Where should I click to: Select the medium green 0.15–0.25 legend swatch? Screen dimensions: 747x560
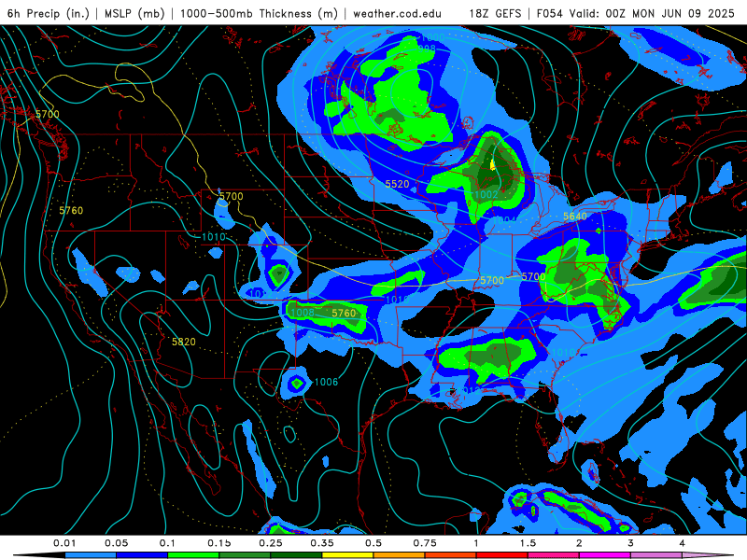[245, 555]
